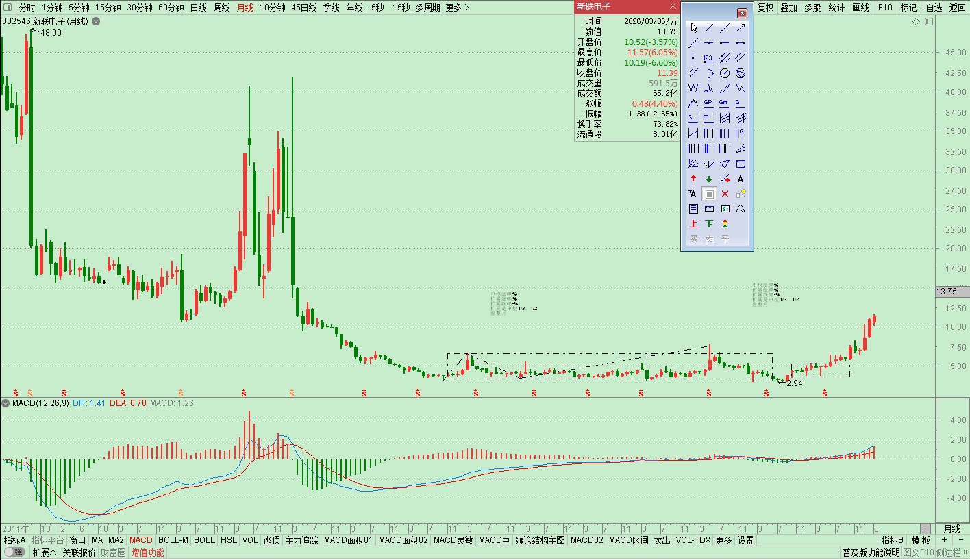
Task: Select the arc drawing tool
Action: pyautogui.click(x=709, y=73)
